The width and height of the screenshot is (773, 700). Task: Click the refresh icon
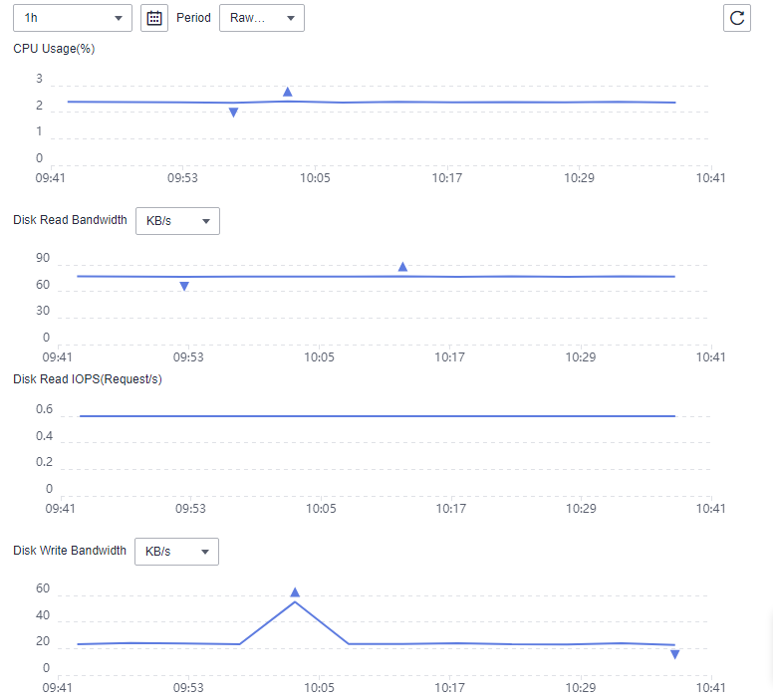736,18
